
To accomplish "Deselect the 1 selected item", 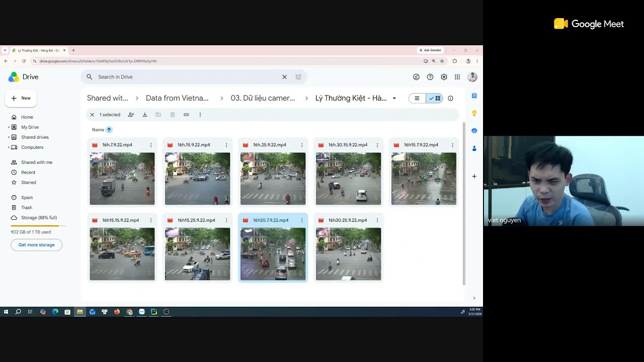I will tap(92, 115).
